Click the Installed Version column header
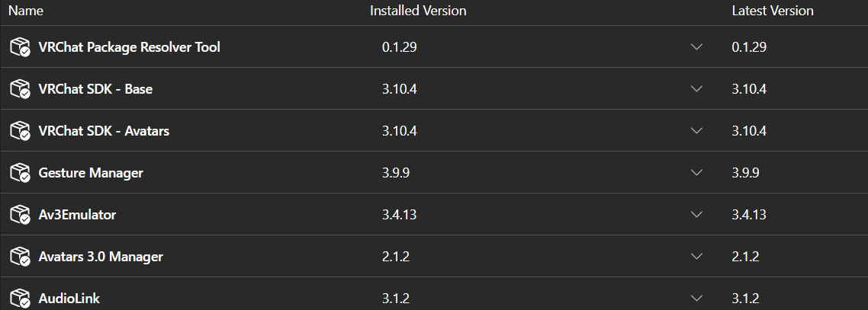This screenshot has width=868, height=310. [x=418, y=11]
